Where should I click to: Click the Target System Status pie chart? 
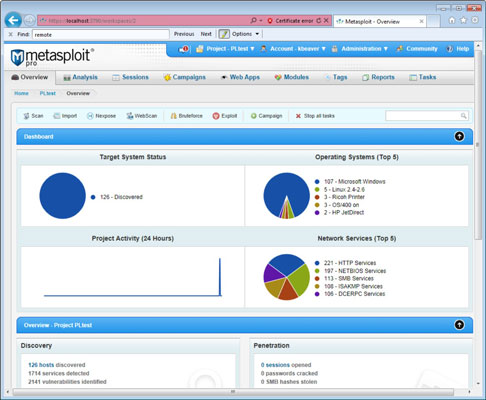[63, 196]
